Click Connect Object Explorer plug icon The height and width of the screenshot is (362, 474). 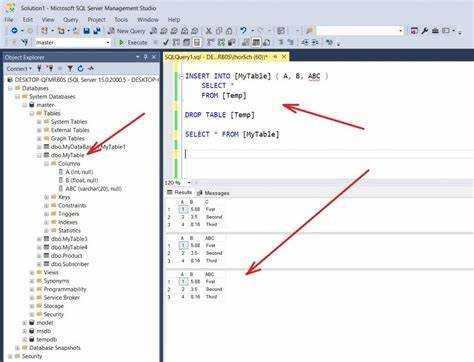coord(39,68)
